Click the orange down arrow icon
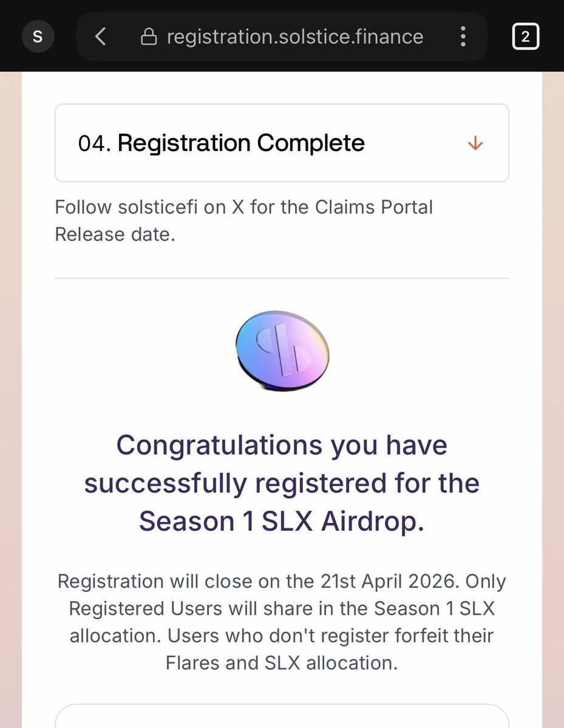564x728 pixels. click(x=475, y=143)
